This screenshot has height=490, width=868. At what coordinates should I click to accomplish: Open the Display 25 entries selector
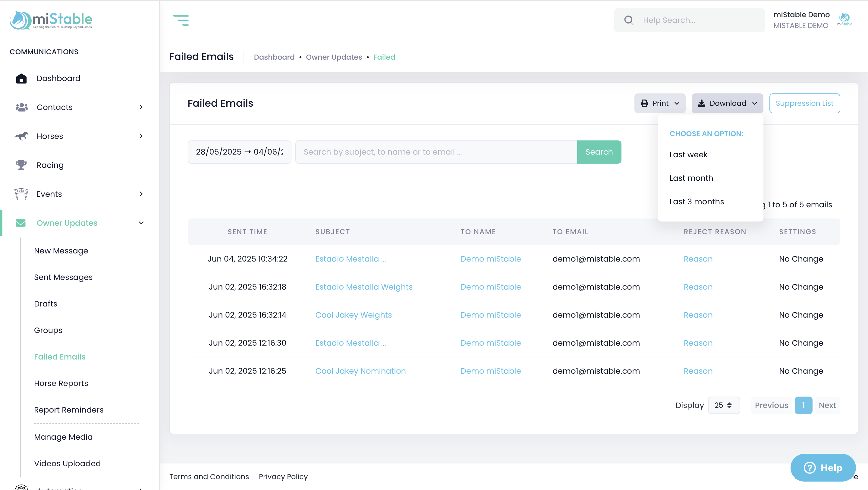click(723, 405)
